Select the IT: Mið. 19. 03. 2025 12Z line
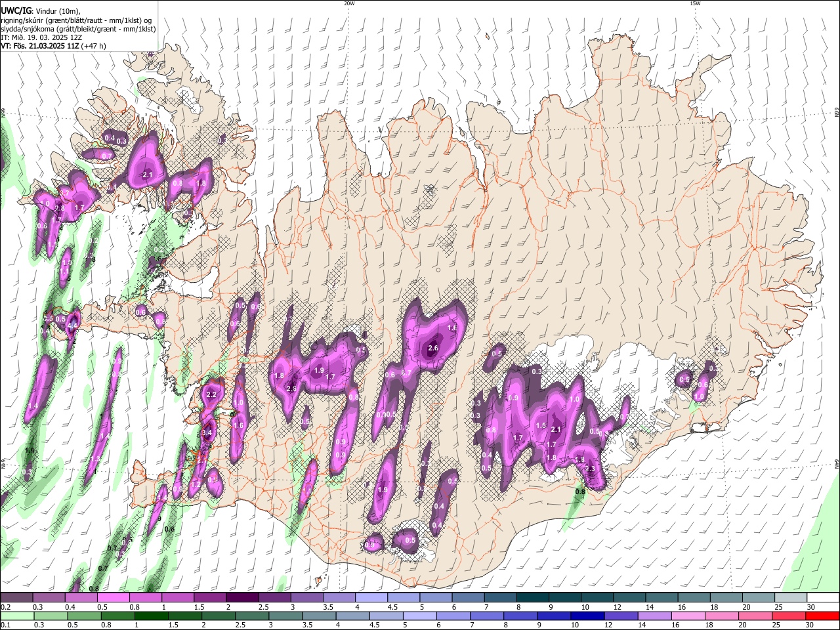The image size is (840, 630). [41, 37]
